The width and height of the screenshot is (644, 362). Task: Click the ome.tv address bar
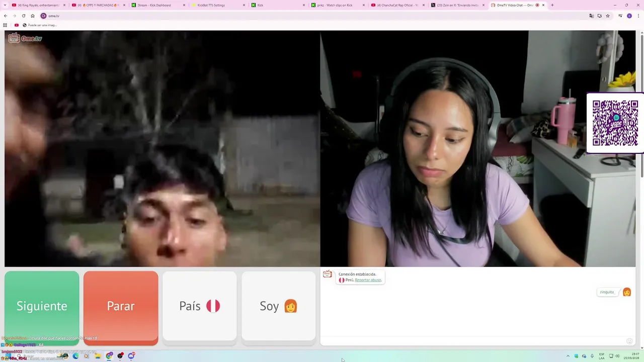coord(312,16)
